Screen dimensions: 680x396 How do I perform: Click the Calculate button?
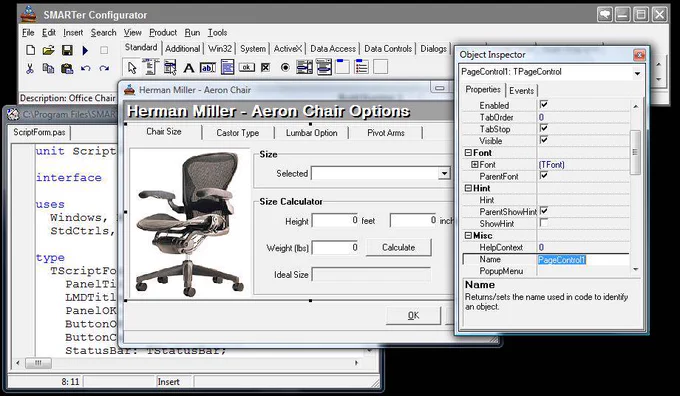[399, 247]
